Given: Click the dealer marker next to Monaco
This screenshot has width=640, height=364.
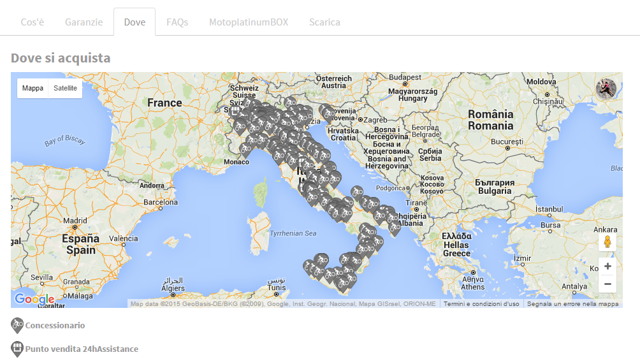Looking at the screenshot, I should 245,150.
